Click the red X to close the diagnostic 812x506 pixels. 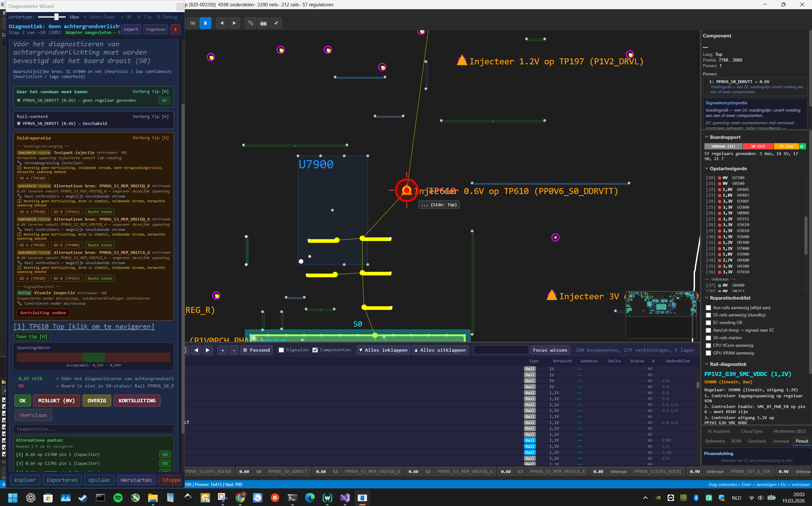point(175,29)
